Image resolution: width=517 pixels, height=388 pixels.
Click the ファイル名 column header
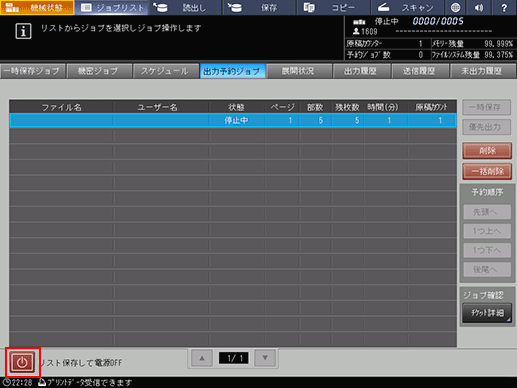[x=61, y=107]
